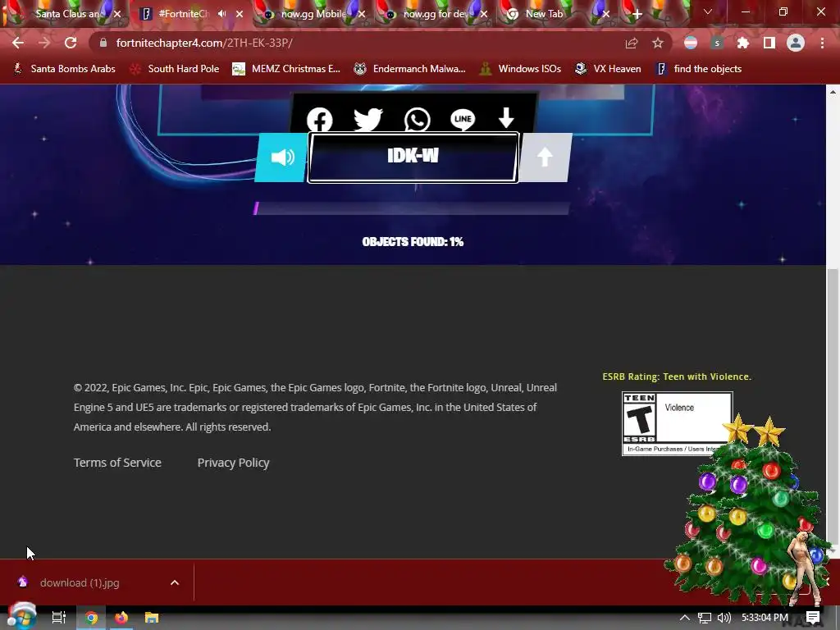Open Privacy Policy link
This screenshot has width=840, height=630.
tap(233, 463)
